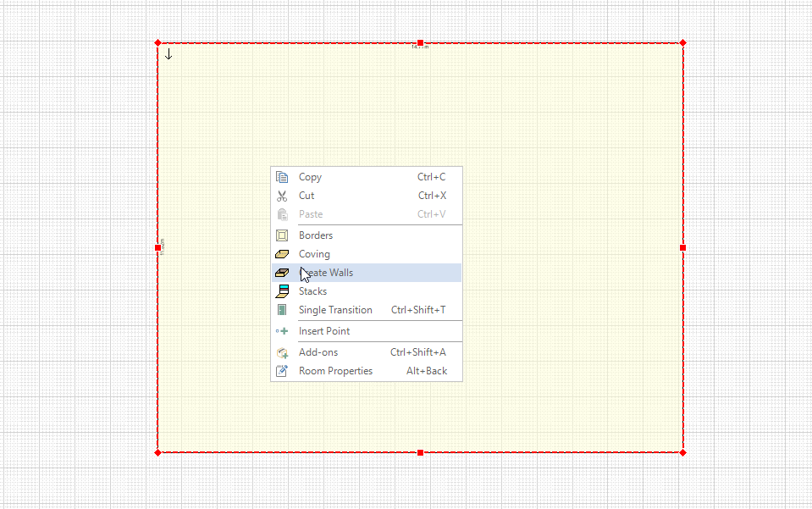The image size is (812, 509).
Task: Click the right edge midpoint square handle
Action: [x=683, y=248]
